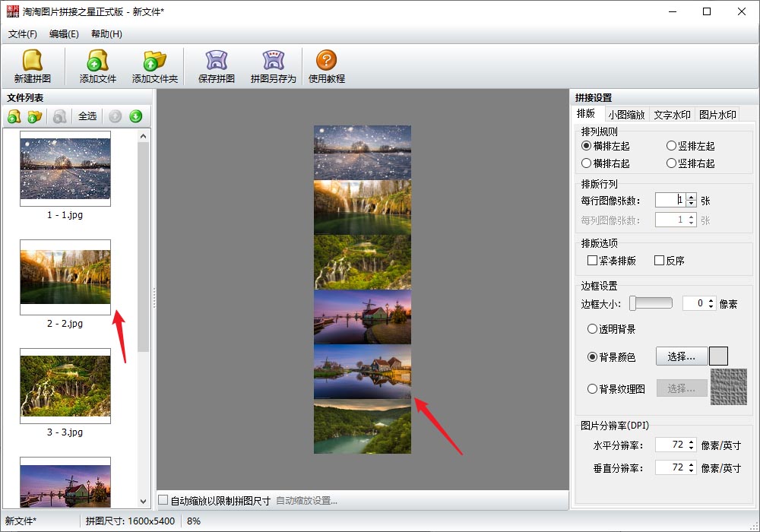This screenshot has width=760, height=532.
Task: Click the 全选 button in the file list
Action: point(87,116)
